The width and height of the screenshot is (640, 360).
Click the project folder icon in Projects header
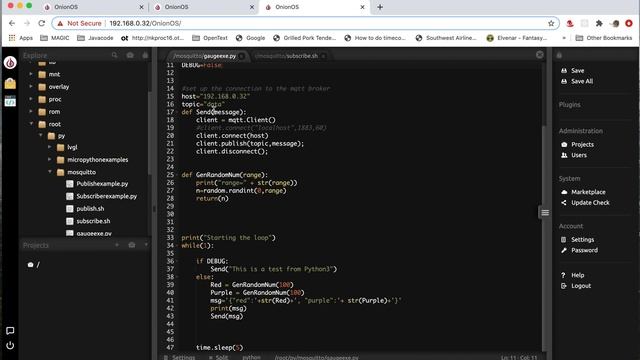(131, 245)
